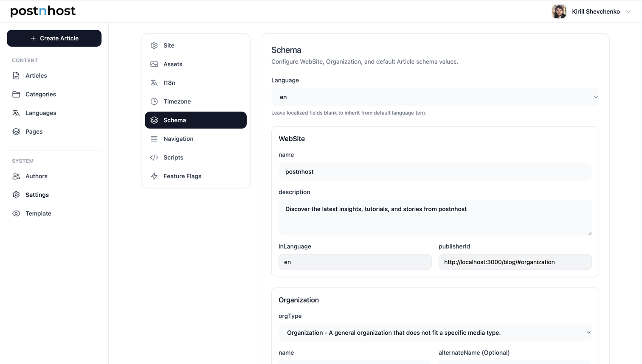
Task: Click the Authors people icon
Action: point(16,176)
